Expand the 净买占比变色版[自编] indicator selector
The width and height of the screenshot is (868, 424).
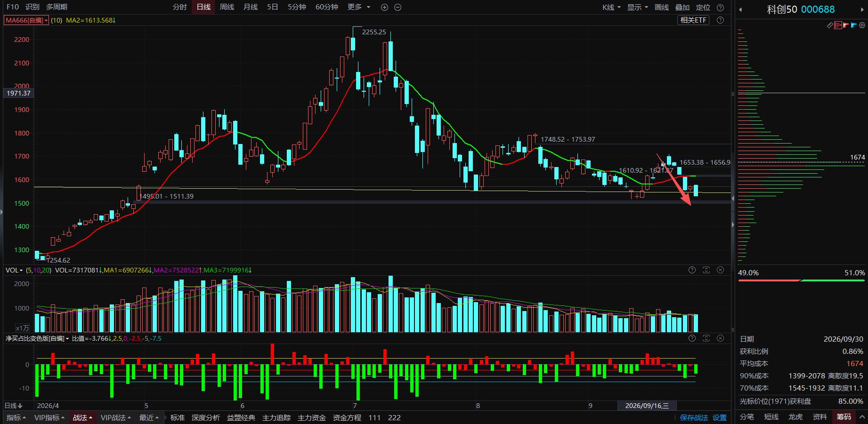pyautogui.click(x=37, y=338)
